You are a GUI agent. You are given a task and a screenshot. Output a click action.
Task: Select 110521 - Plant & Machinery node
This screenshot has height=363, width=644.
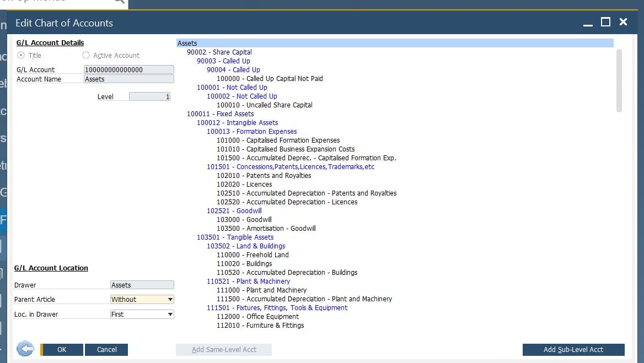(248, 281)
